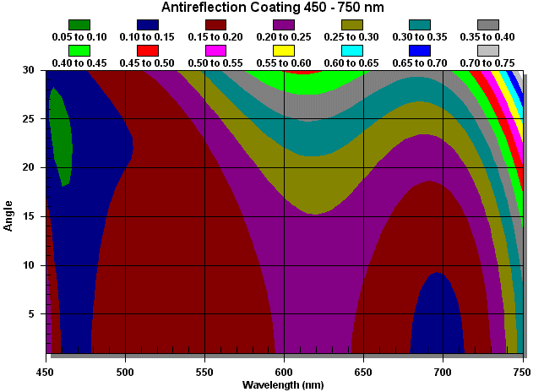Click the 20 angle axis label
This screenshot has height=392, width=544.
point(29,167)
